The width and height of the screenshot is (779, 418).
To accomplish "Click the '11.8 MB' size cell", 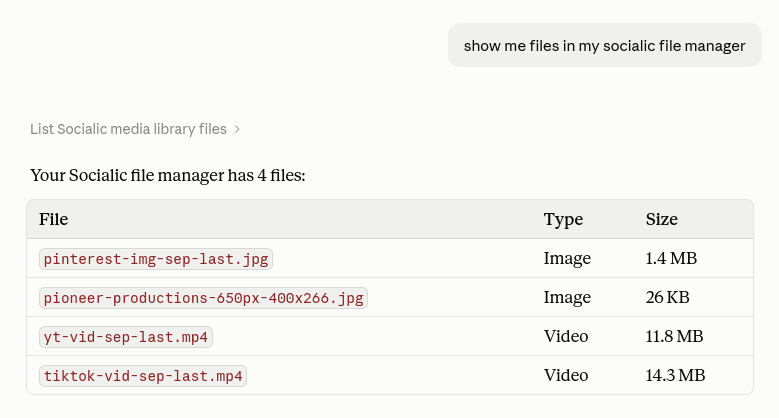I will 674,336.
